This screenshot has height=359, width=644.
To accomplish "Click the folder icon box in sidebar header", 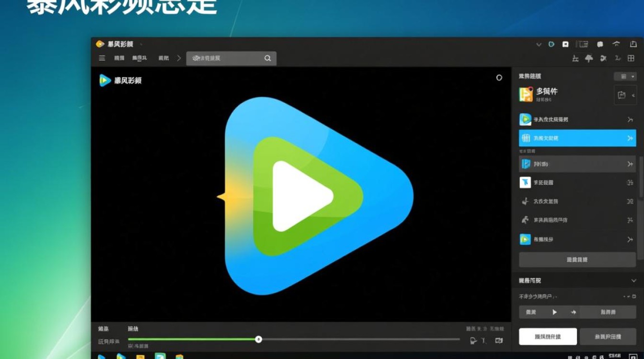I will point(622,95).
